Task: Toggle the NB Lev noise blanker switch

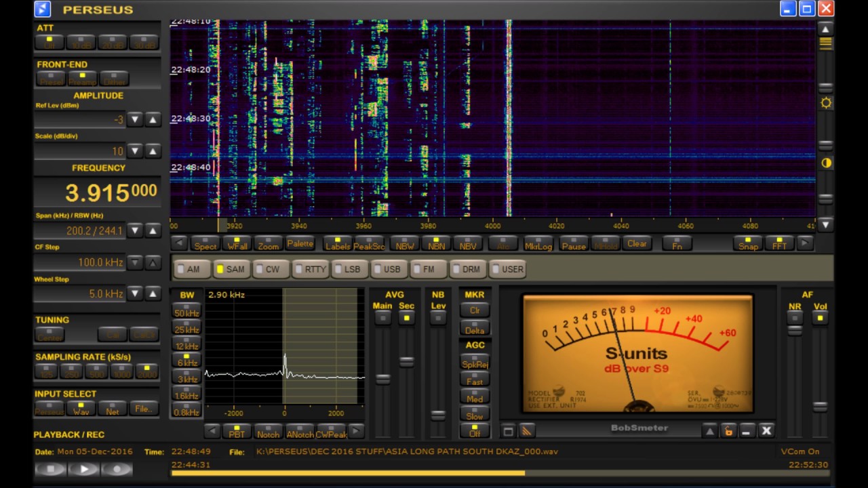Action: (438, 318)
